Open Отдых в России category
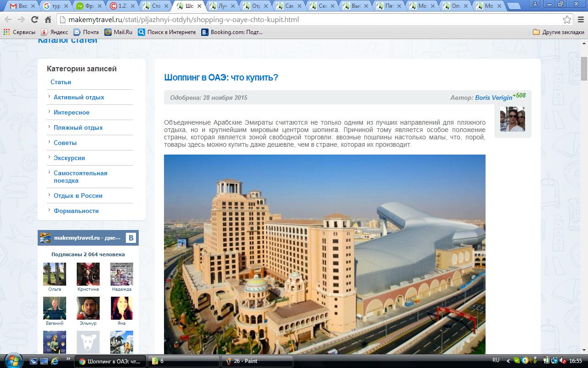Image resolution: width=588 pixels, height=368 pixels. [x=78, y=195]
